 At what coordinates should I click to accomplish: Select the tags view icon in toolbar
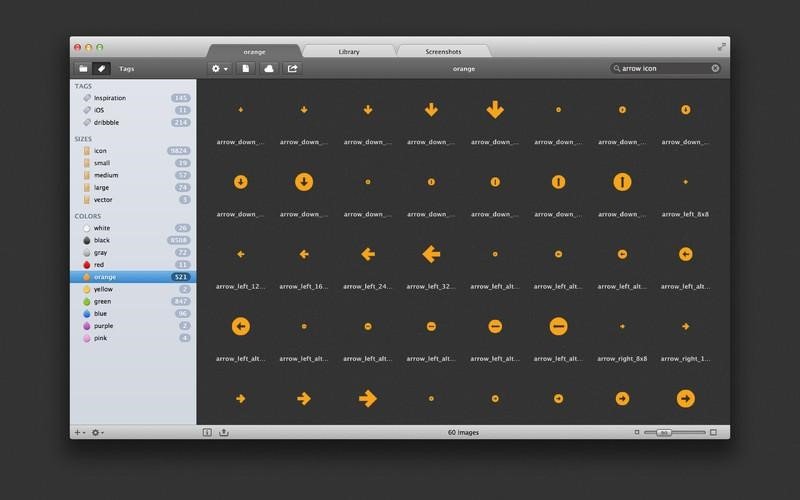(102, 68)
